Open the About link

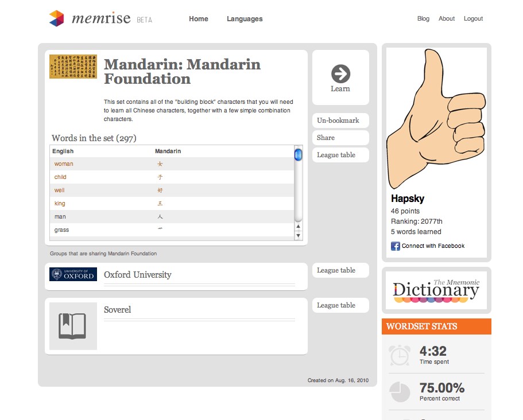click(x=447, y=19)
